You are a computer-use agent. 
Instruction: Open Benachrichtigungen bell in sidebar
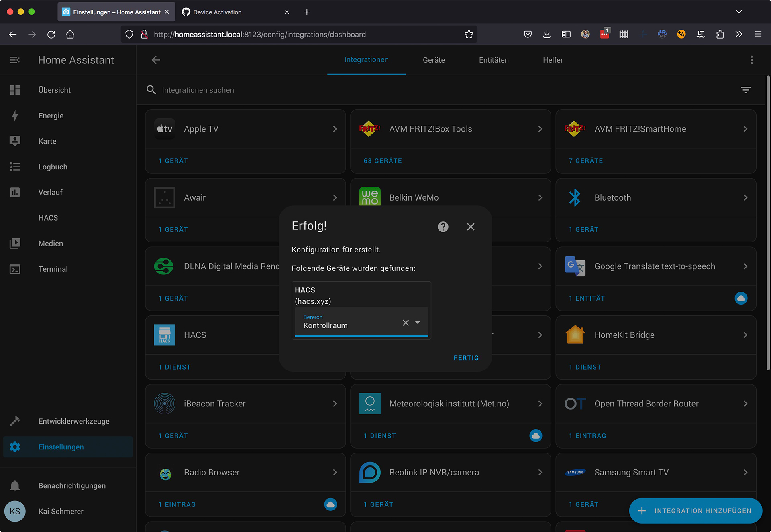point(15,486)
